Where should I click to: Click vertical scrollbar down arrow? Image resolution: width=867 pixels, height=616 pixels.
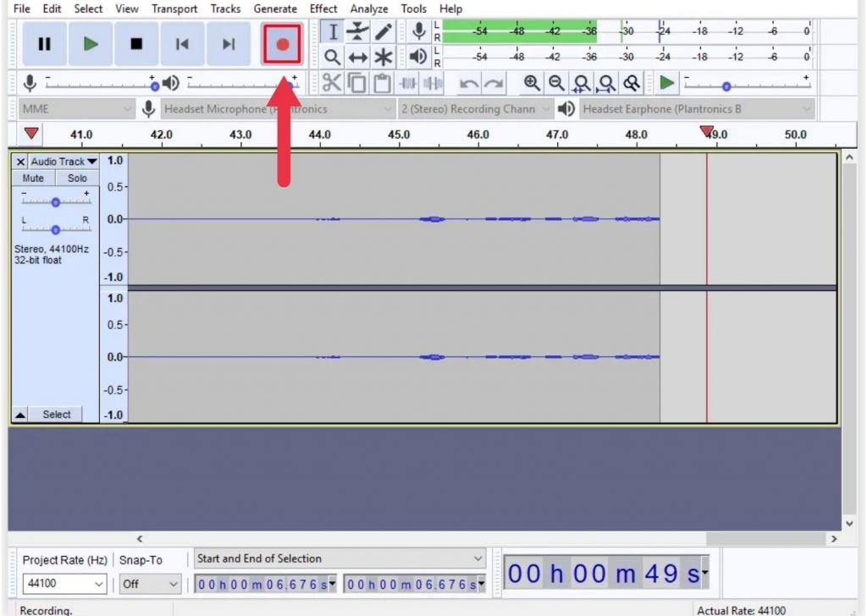pyautogui.click(x=849, y=523)
